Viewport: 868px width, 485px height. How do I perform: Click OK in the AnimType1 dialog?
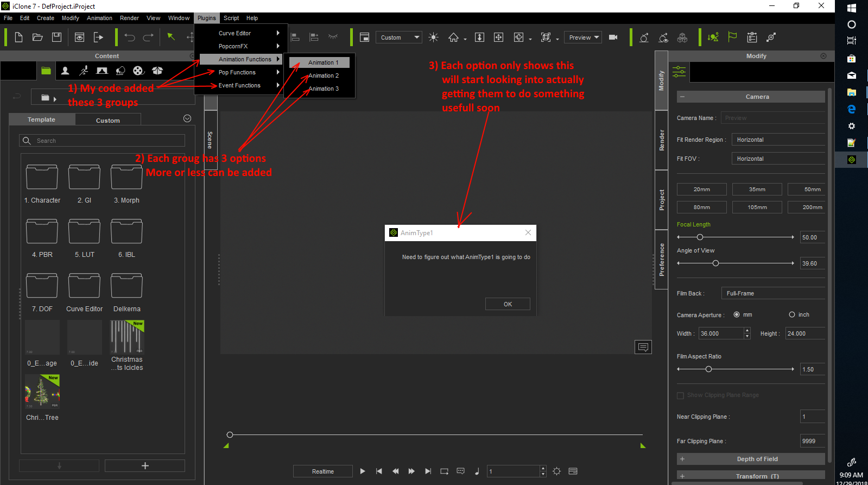508,304
